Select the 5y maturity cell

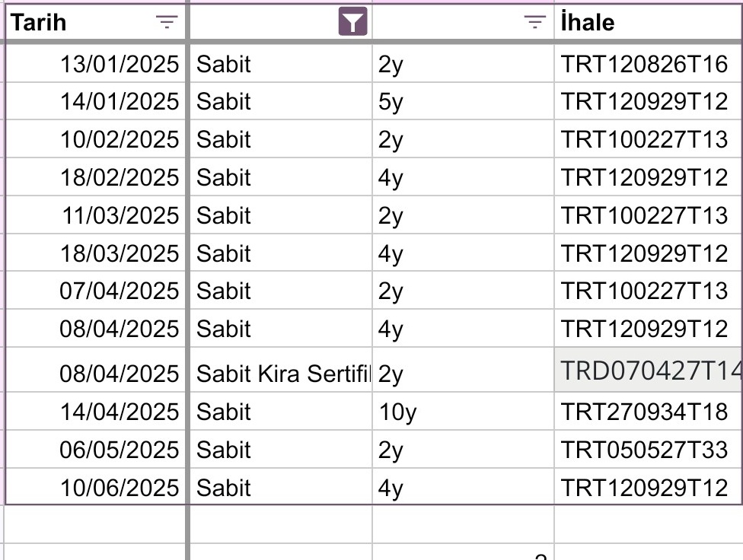(463, 101)
